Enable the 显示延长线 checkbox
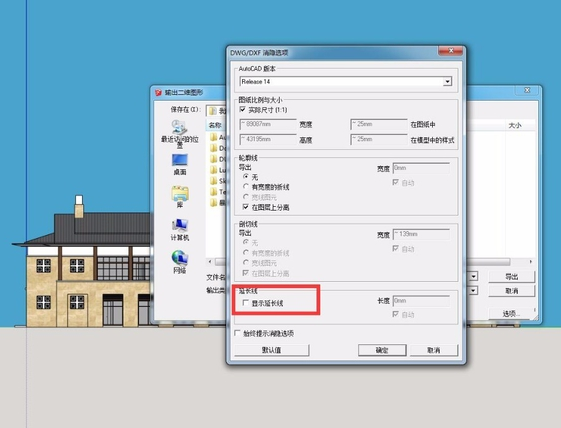Viewport: 561px width, 428px height. pos(245,303)
